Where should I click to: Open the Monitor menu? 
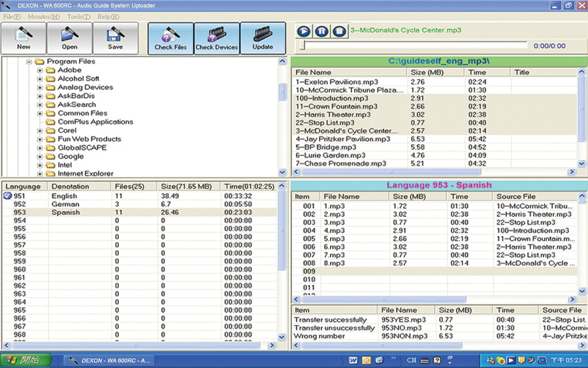pyautogui.click(x=45, y=16)
